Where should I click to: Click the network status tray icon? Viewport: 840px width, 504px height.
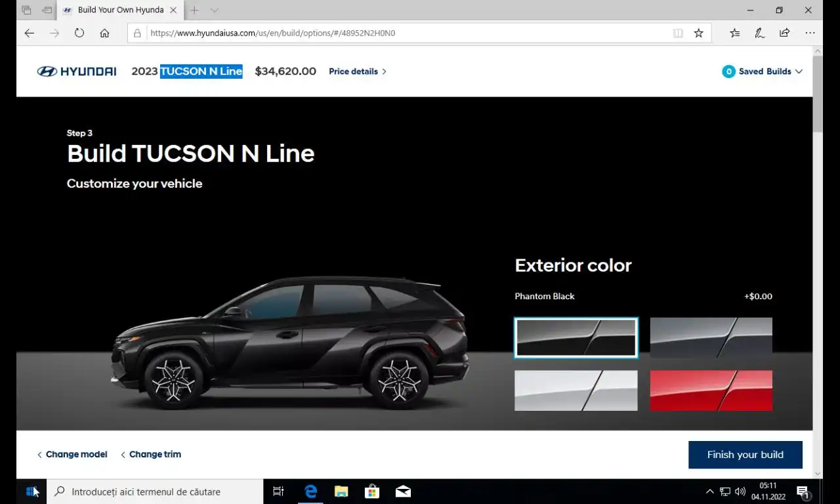pyautogui.click(x=725, y=492)
